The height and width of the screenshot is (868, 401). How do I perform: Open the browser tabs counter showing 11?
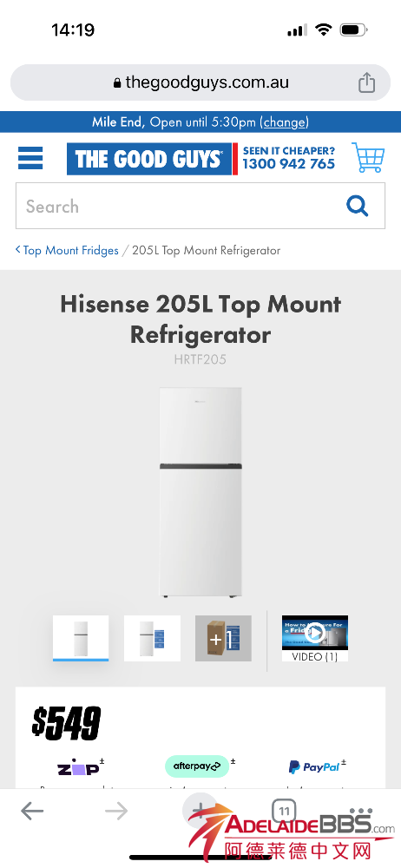[284, 812]
